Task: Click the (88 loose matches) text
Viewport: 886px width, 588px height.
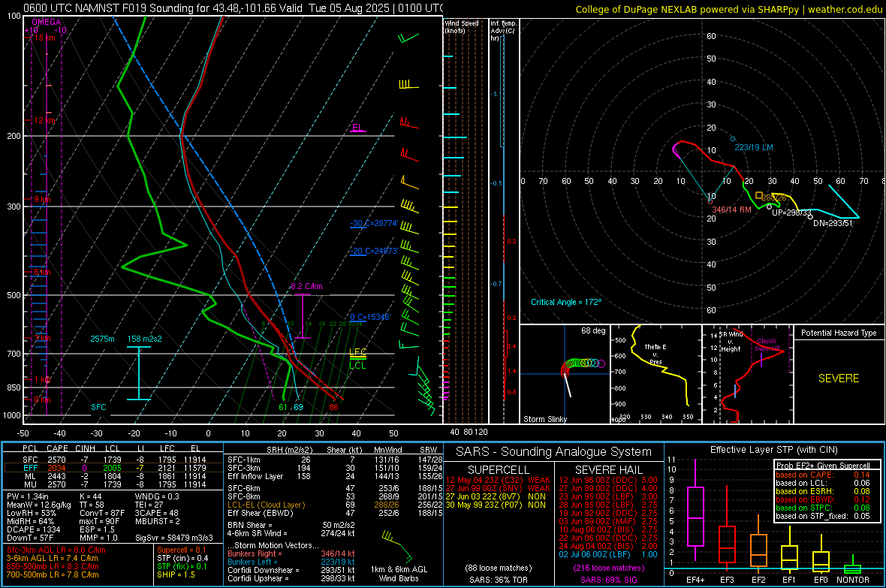Action: point(499,568)
